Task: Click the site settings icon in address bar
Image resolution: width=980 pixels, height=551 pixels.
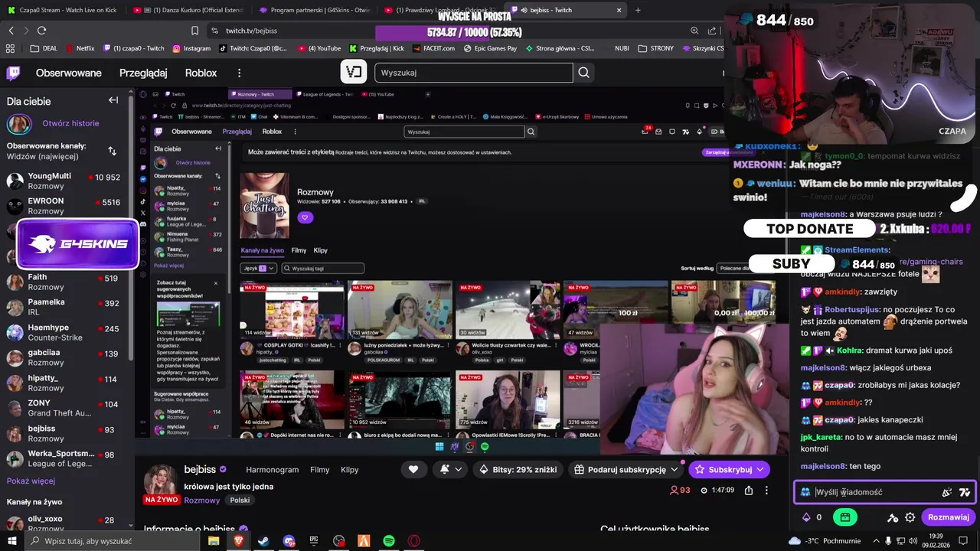Action: (x=215, y=31)
